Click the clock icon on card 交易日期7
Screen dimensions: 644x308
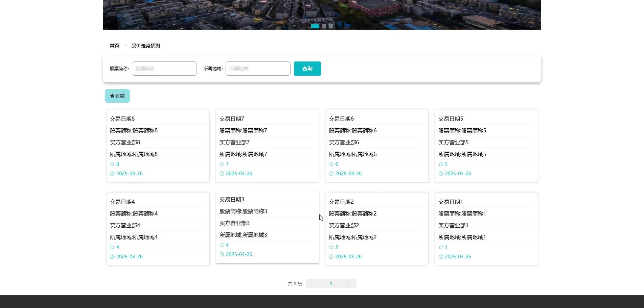(x=222, y=174)
